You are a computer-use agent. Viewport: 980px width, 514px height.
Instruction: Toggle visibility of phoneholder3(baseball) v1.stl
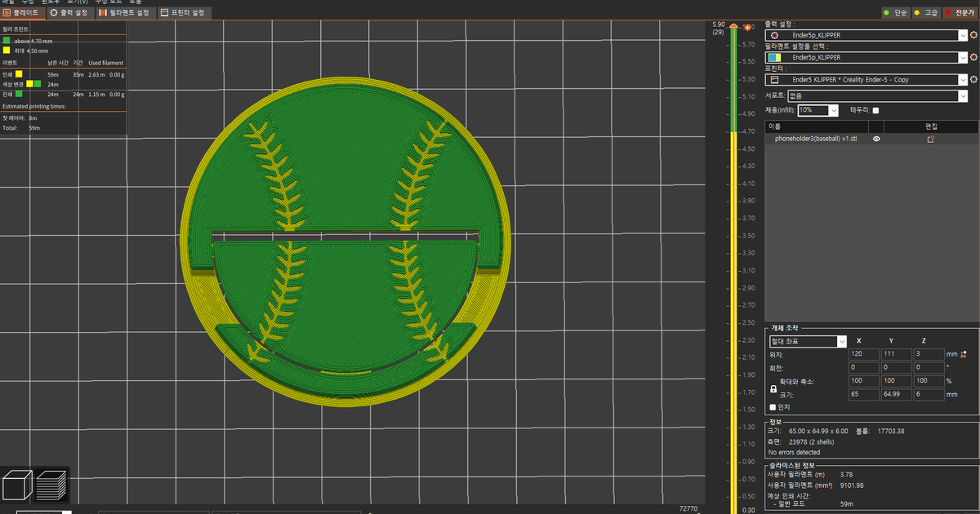(876, 139)
